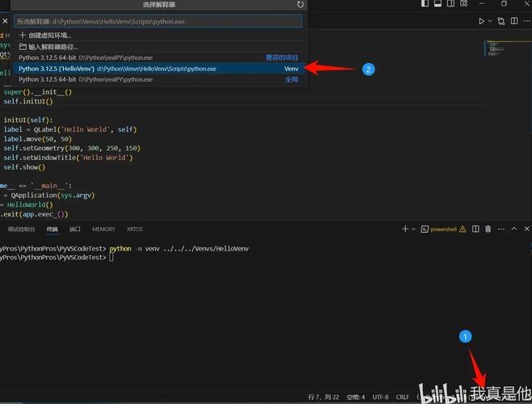Image resolution: width=532 pixels, height=404 pixels.
Task: Open terminal panel more actions ellipsis
Action: click(501, 229)
